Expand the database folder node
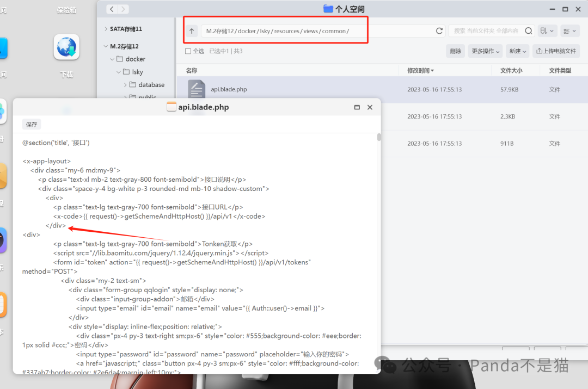 pyautogui.click(x=125, y=85)
